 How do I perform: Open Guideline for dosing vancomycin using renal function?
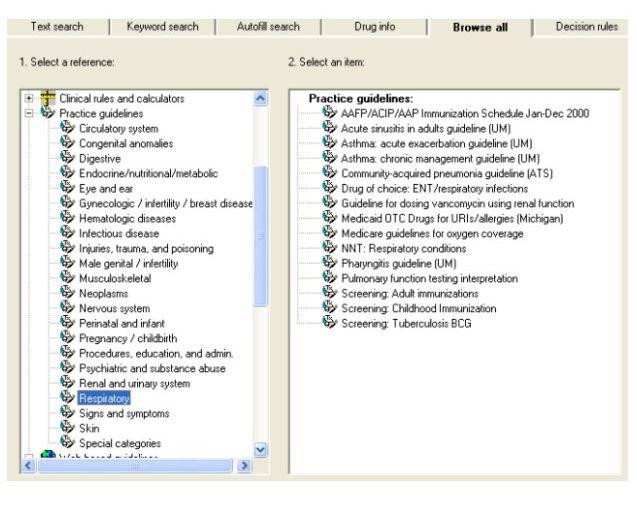pyautogui.click(x=457, y=204)
